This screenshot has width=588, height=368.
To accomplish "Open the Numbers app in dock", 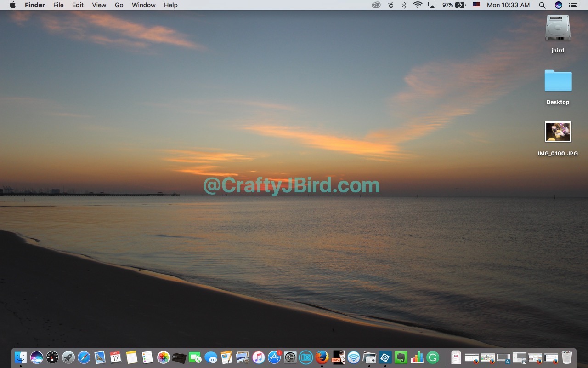I will click(417, 357).
